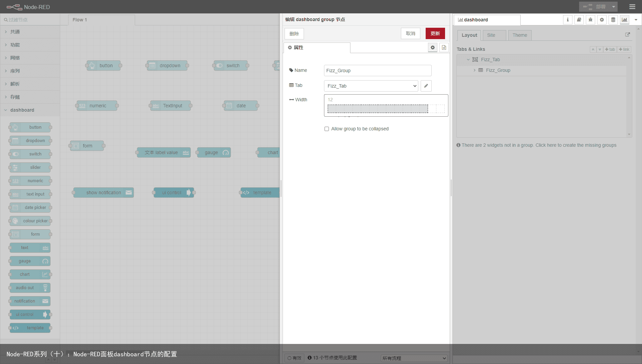The width and height of the screenshot is (642, 364).
Task: Click the 删除 delete button
Action: [294, 33]
